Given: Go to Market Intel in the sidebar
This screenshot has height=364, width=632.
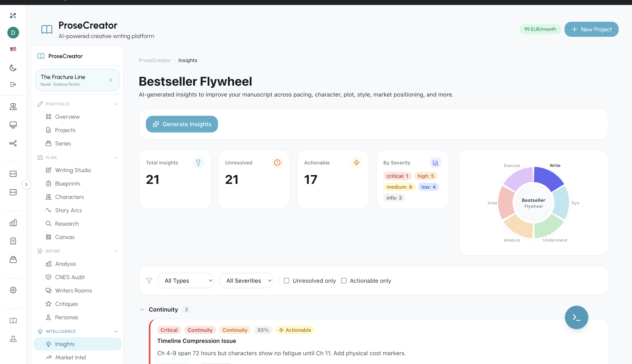Looking at the screenshot, I should [x=70, y=357].
